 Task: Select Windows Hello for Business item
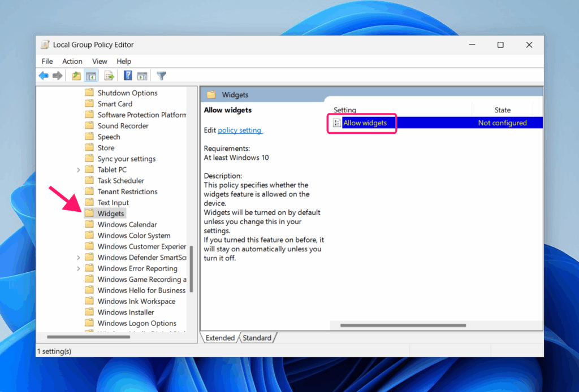[141, 290]
